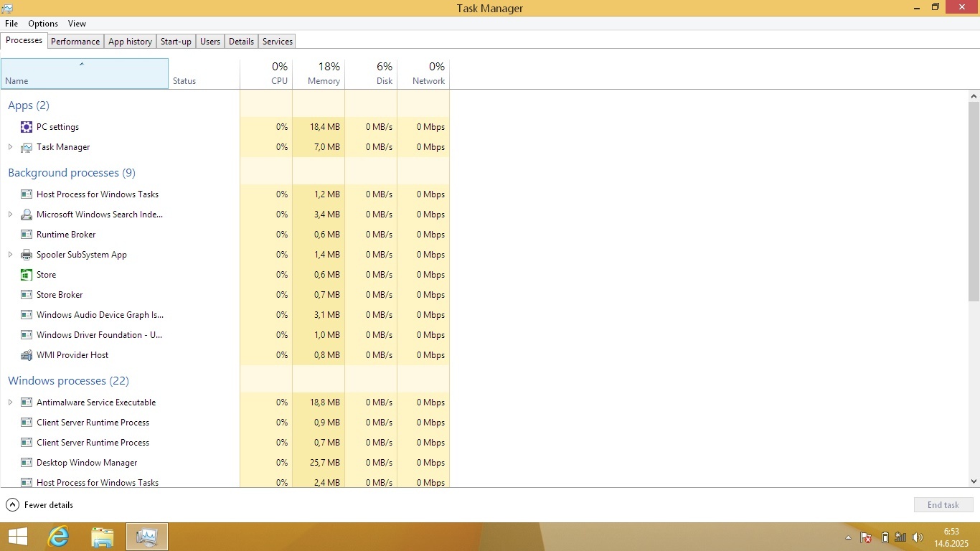Click the Host Process icon under Background processes
Screen dimensions: 980x551
pos(27,194)
